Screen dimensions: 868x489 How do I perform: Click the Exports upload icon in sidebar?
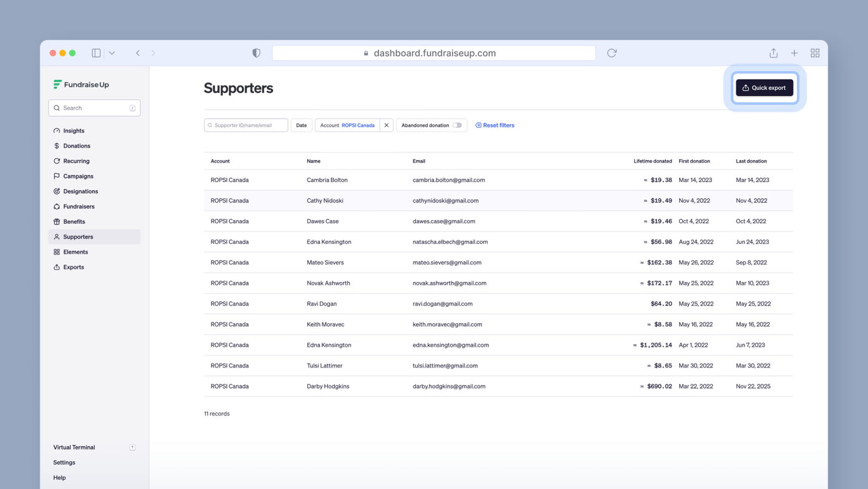[57, 267]
